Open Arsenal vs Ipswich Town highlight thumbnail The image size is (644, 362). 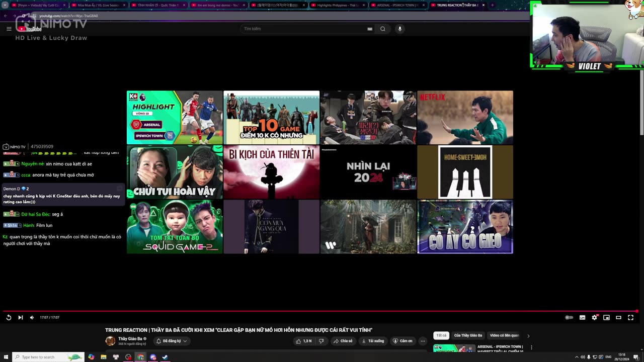175,118
